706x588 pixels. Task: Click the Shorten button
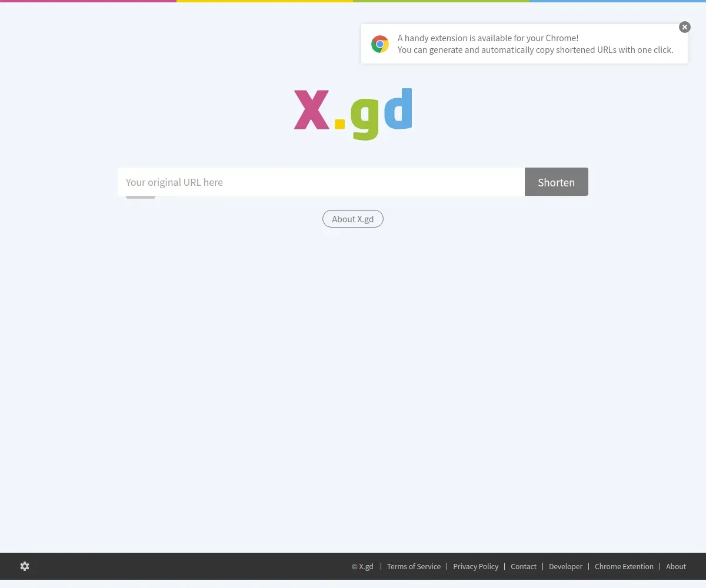[557, 182]
